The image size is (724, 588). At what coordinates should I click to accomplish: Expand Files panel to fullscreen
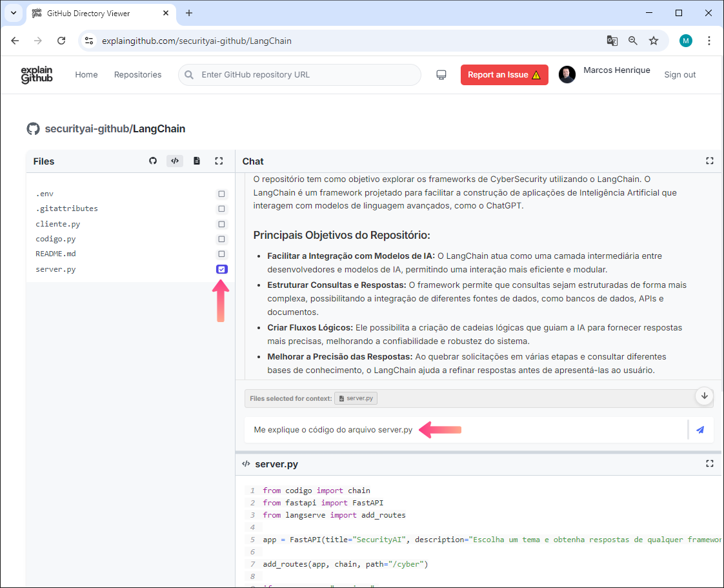(219, 161)
